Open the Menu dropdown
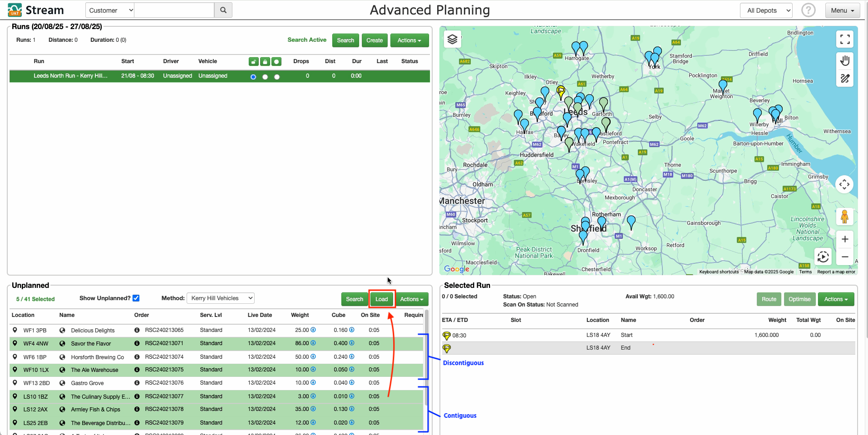 [842, 10]
